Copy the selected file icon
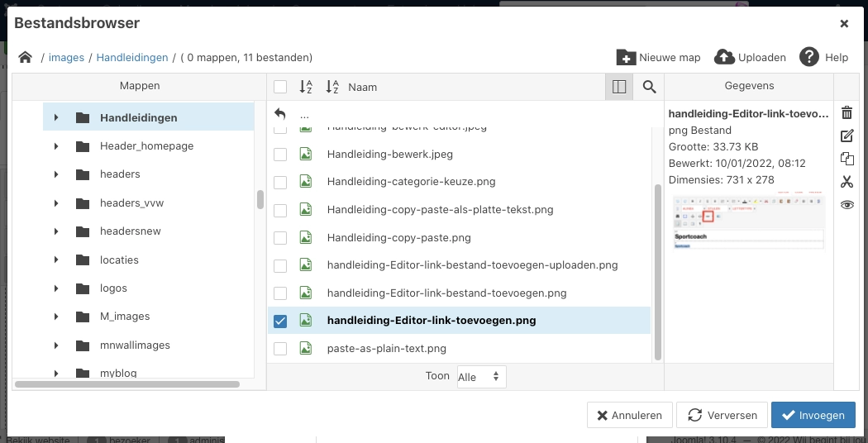868x443 pixels. (x=847, y=159)
